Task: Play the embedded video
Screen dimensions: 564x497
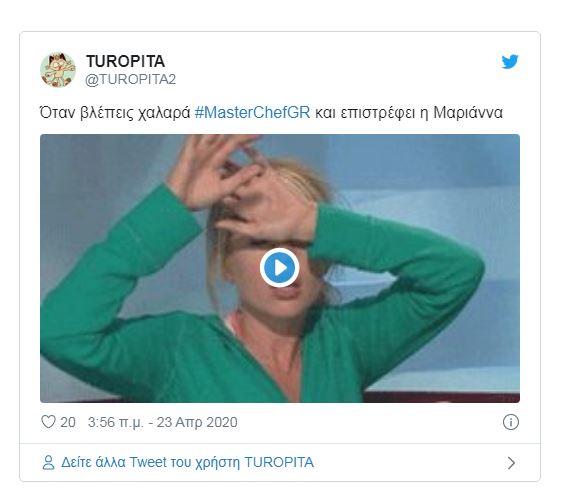Action: click(x=279, y=268)
